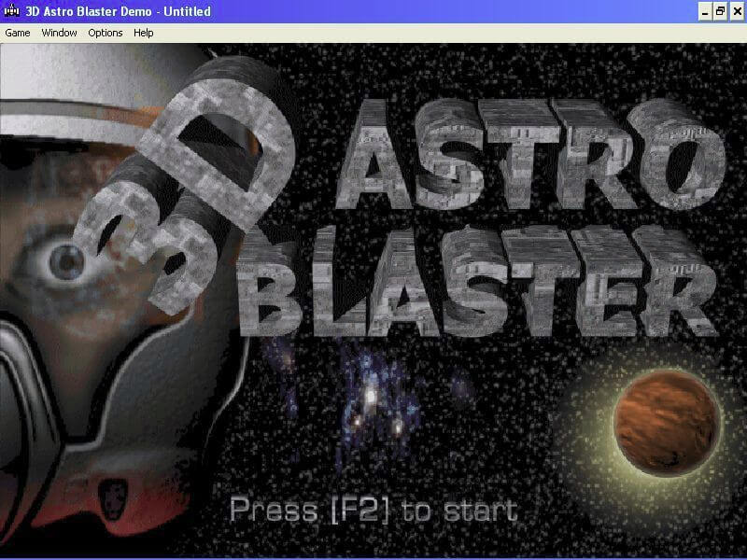Image resolution: width=747 pixels, height=560 pixels.
Task: Click the '3D Astro Blaster Demo - Untitled' title text
Action: pos(119,11)
